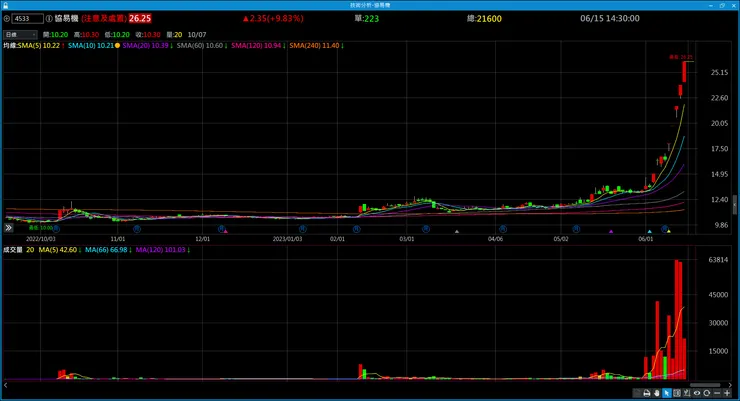Image resolution: width=740 pixels, height=401 pixels.
Task: Open the chart axis drawing tool
Action: (687, 393)
